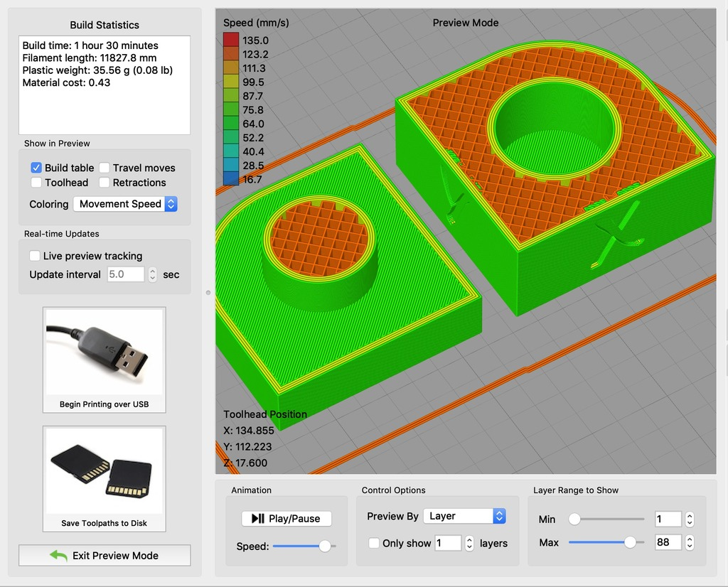Click the Exit Preview Mode button
The width and height of the screenshot is (728, 587).
coord(105,556)
